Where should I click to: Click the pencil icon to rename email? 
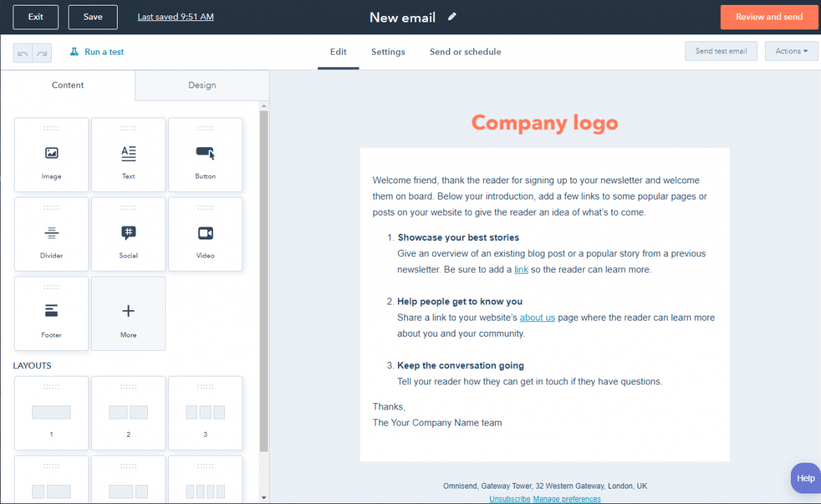tap(452, 17)
